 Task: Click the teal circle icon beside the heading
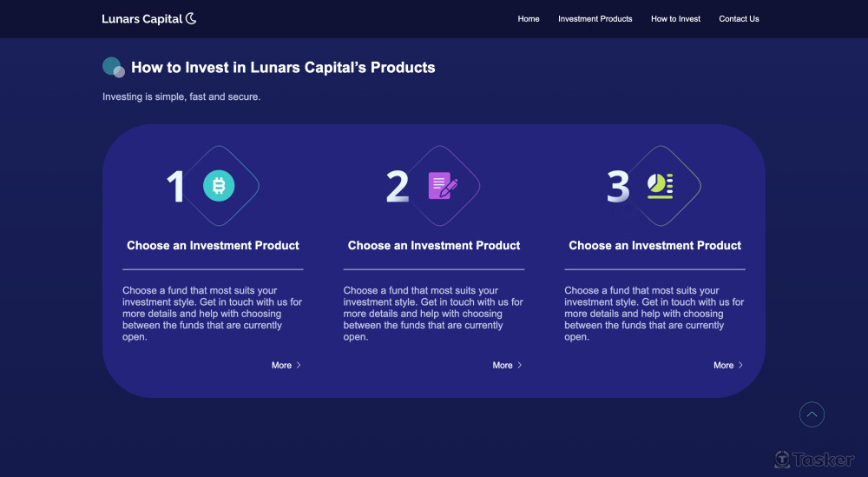pos(113,67)
